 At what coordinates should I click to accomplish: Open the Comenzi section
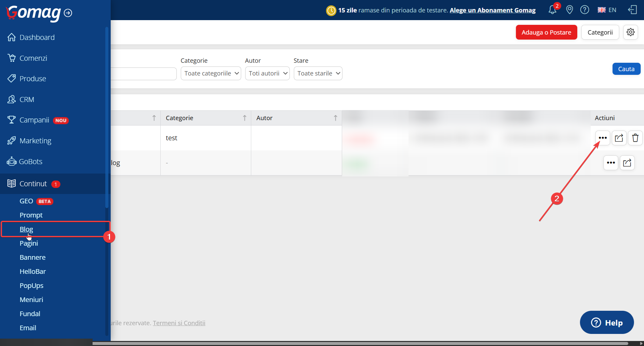(x=33, y=58)
